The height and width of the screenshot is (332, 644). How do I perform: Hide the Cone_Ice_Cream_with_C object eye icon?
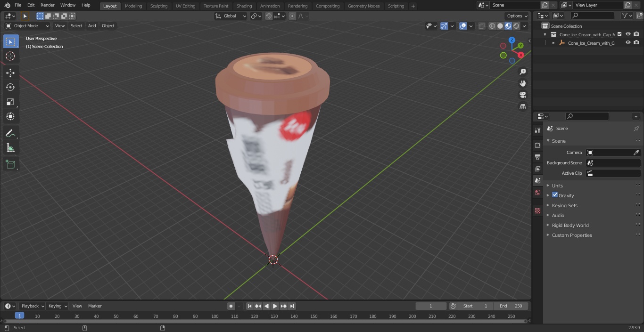pyautogui.click(x=628, y=43)
